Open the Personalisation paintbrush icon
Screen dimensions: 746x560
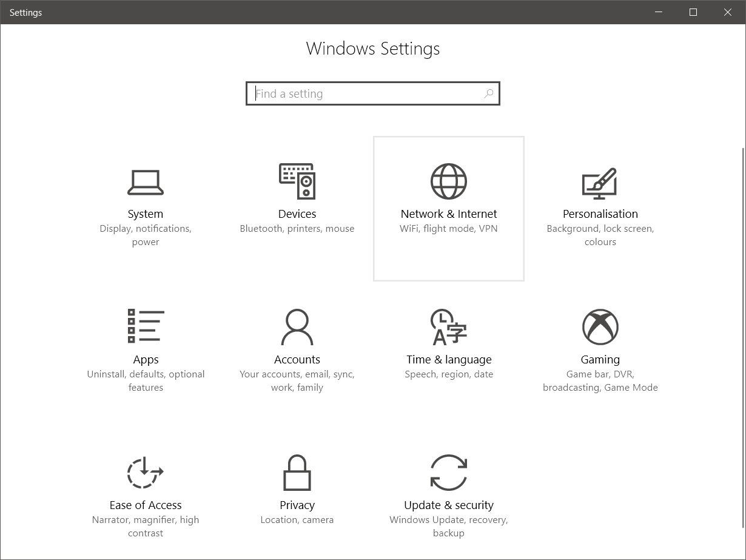pyautogui.click(x=600, y=183)
